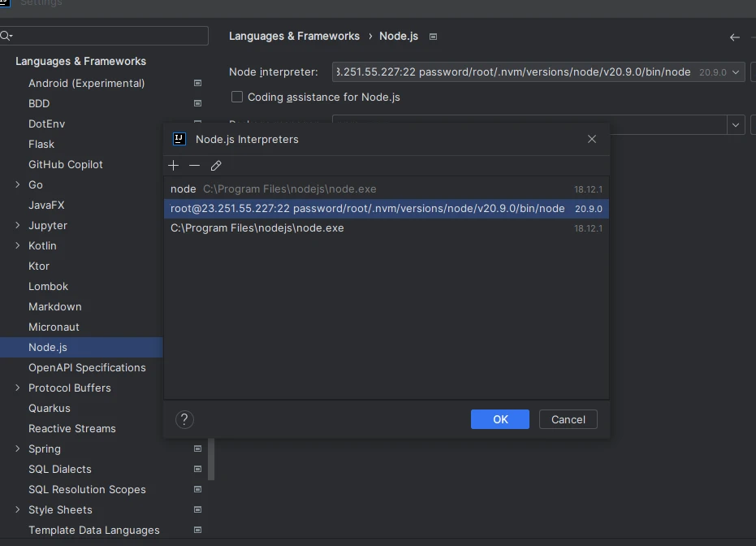Edit selected interpreter with pencil icon
The height and width of the screenshot is (546, 756).
[216, 166]
